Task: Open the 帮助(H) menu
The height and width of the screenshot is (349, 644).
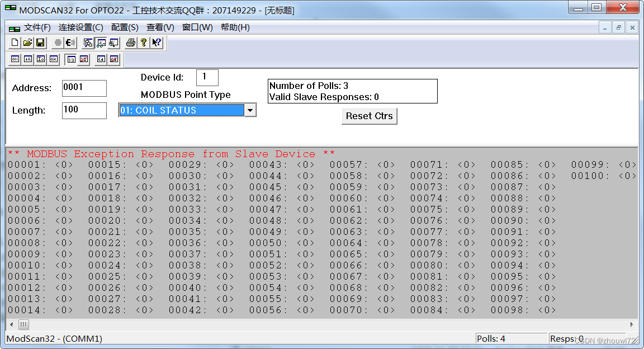Action: tap(235, 27)
